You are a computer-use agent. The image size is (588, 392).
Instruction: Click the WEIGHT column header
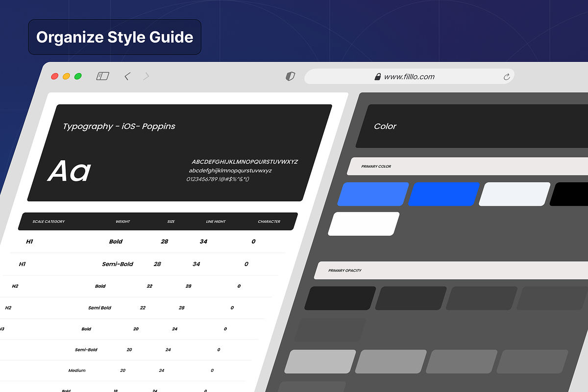click(x=122, y=221)
